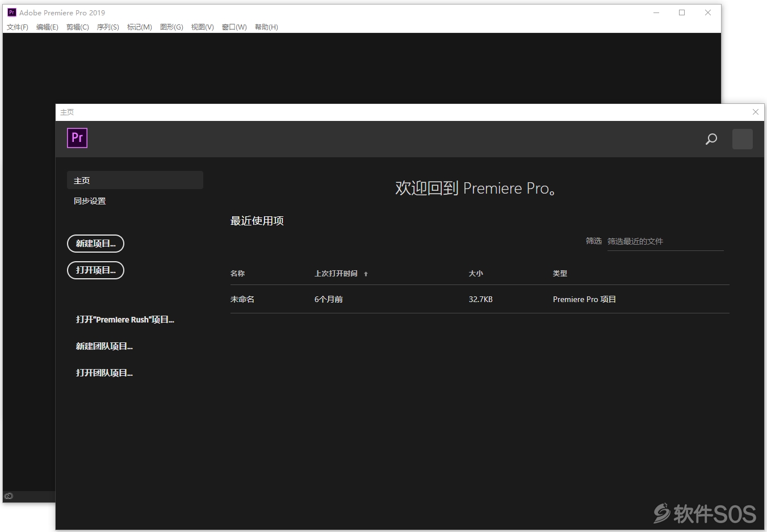The height and width of the screenshot is (532, 767).
Task: Select 主页 in the sidebar
Action: 135,180
